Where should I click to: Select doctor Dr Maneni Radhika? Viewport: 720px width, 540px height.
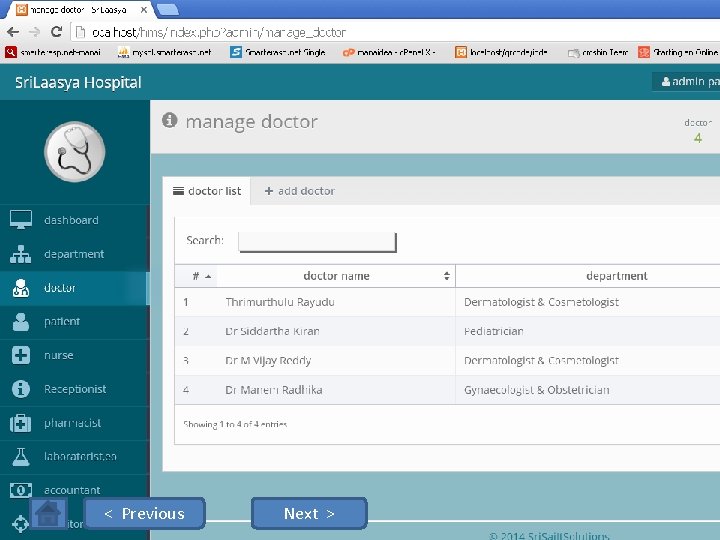tap(274, 390)
